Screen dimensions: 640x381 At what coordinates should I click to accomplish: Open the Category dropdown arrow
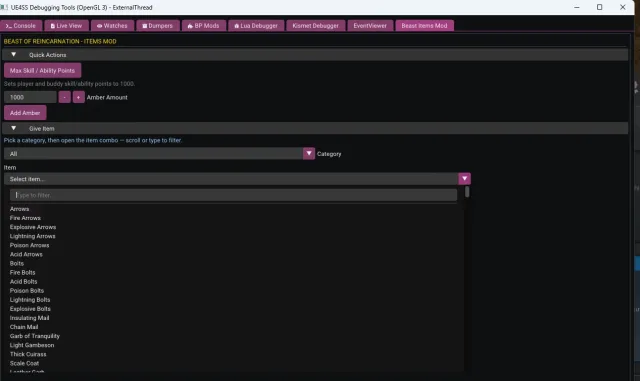click(x=309, y=154)
